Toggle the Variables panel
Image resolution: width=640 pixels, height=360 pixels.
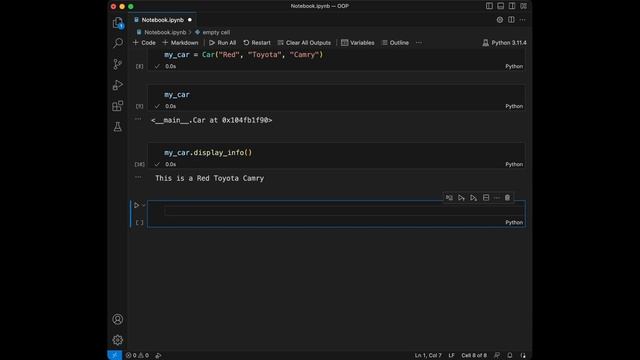point(358,42)
